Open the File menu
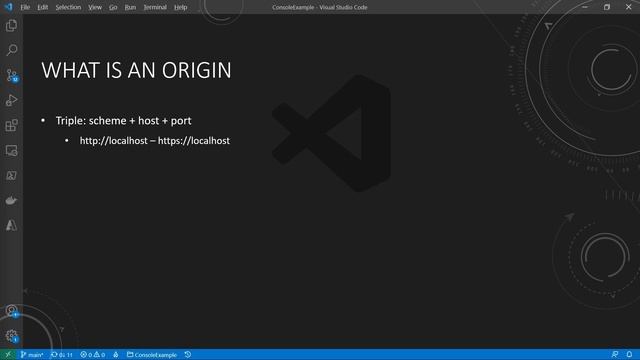The image size is (640, 360). tap(25, 7)
